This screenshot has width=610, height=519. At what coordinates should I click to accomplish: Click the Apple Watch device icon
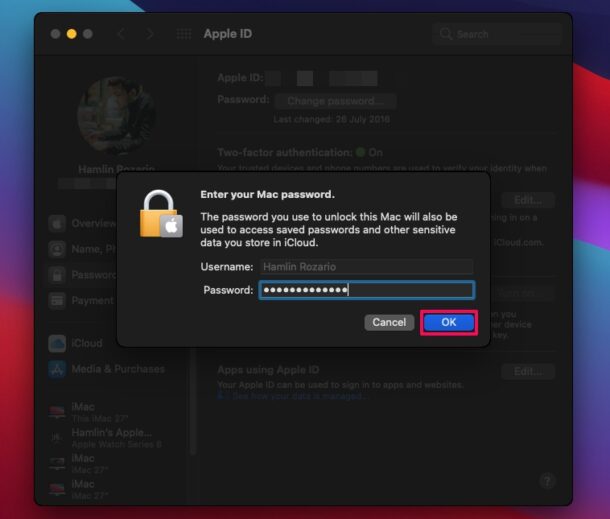57,438
